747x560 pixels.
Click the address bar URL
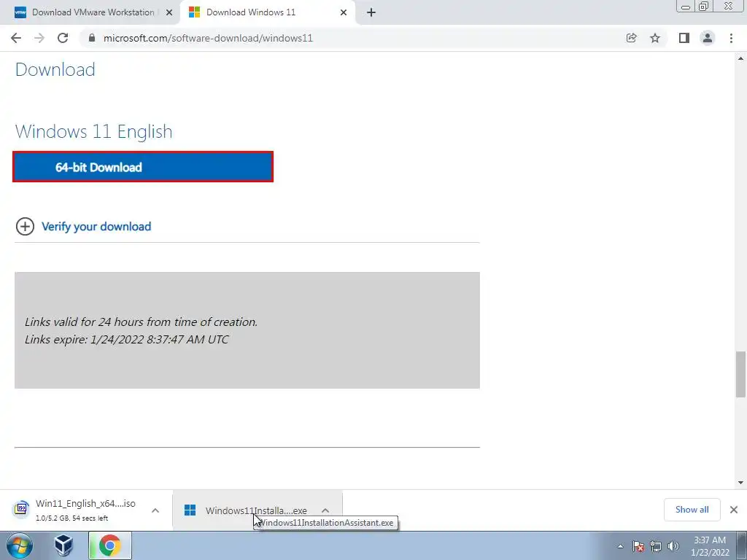(208, 38)
